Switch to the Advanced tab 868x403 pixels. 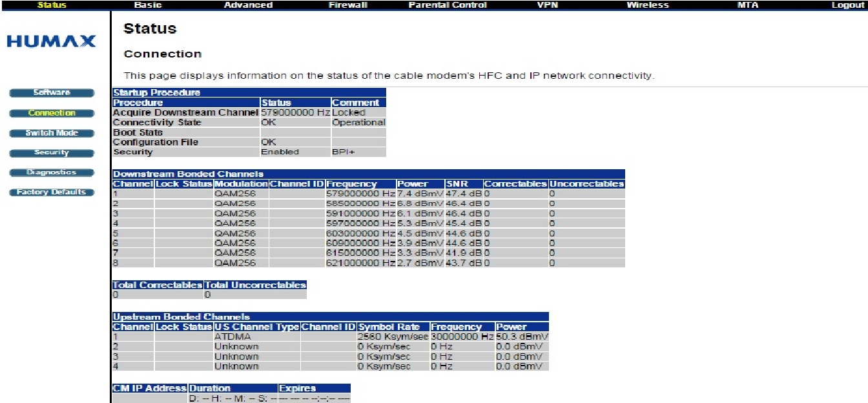(x=248, y=5)
